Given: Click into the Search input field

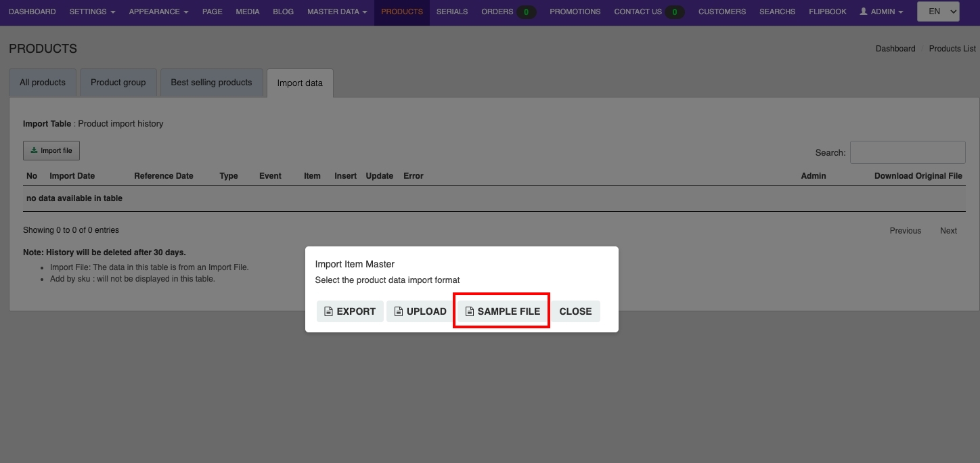Looking at the screenshot, I should [x=907, y=152].
